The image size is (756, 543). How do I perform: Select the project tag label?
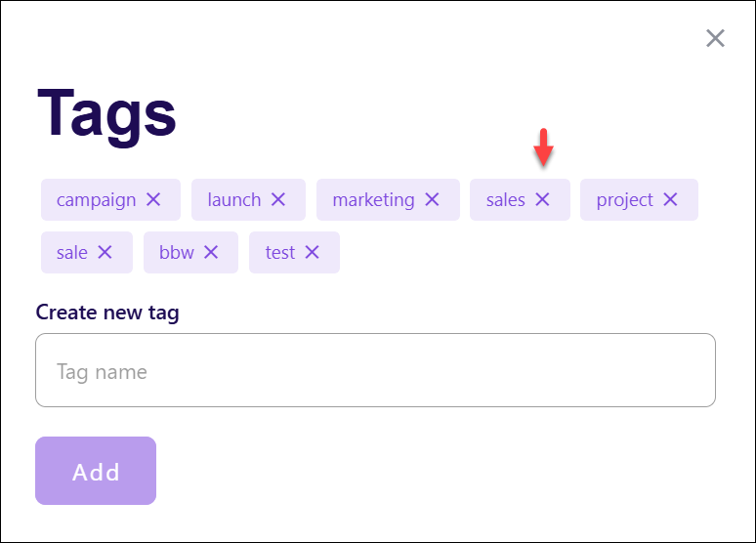pos(624,200)
